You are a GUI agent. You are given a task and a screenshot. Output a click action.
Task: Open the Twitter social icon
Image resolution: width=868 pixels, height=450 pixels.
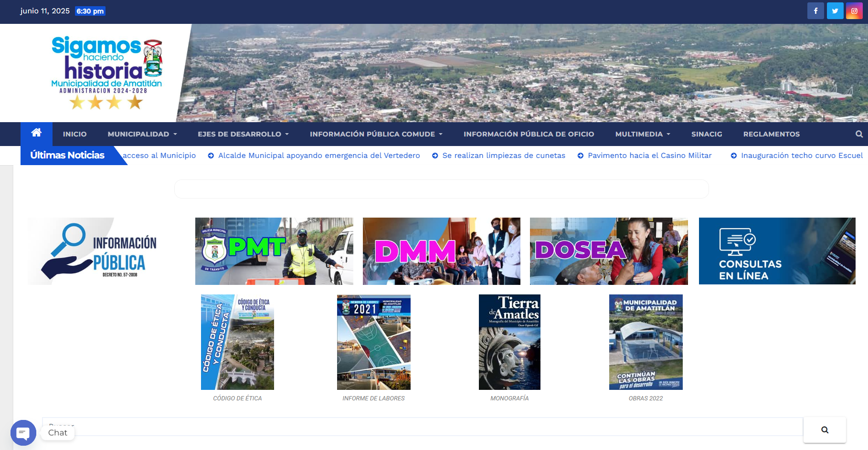click(835, 11)
